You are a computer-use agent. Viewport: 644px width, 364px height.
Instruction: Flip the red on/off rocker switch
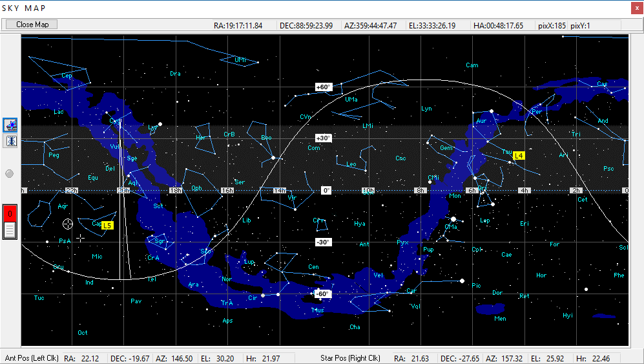point(10,222)
